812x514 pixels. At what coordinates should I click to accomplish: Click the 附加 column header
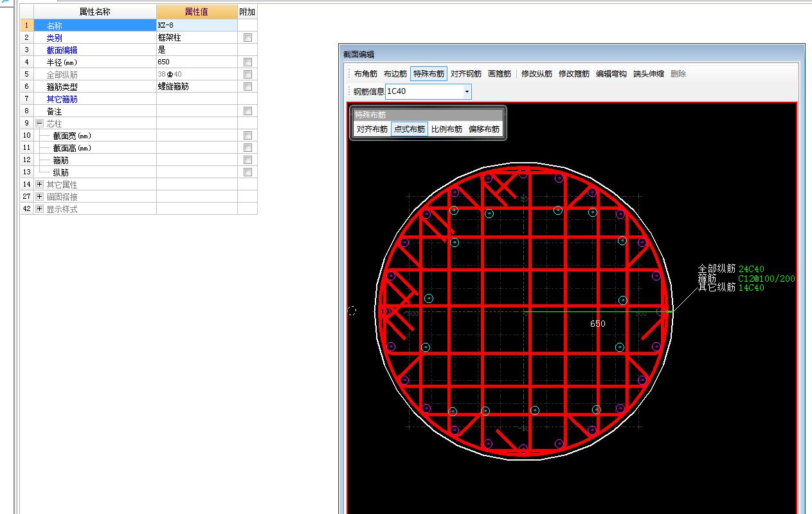pos(248,12)
